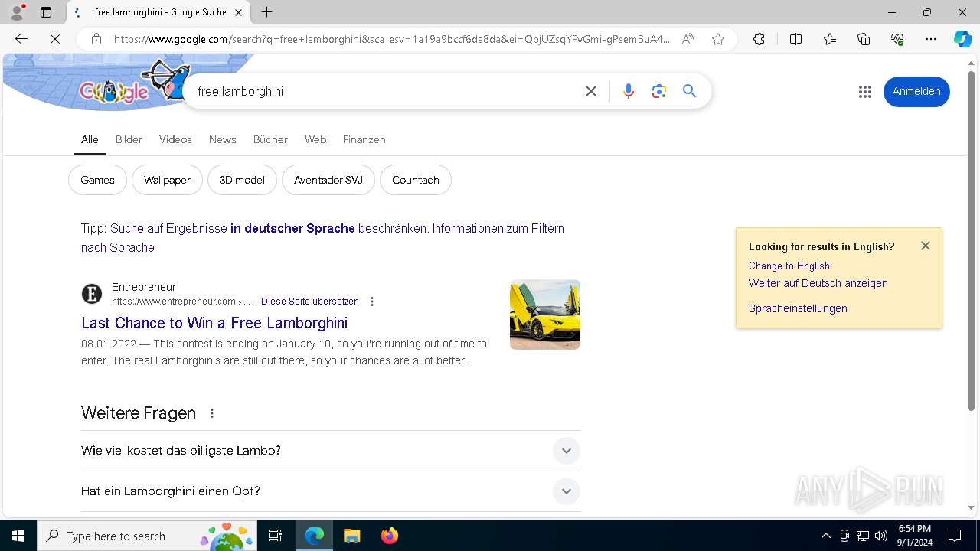Click Weiter auf Deutsch anzeigen
This screenshot has width=980, height=551.
coord(818,283)
